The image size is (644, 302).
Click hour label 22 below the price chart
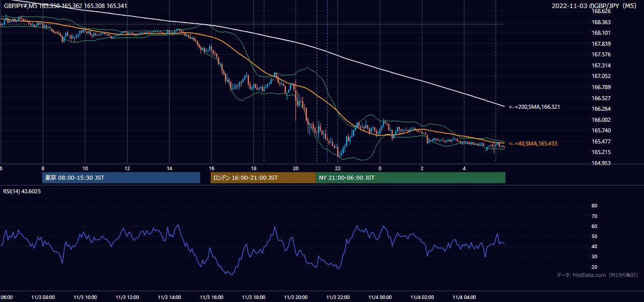(x=338, y=168)
